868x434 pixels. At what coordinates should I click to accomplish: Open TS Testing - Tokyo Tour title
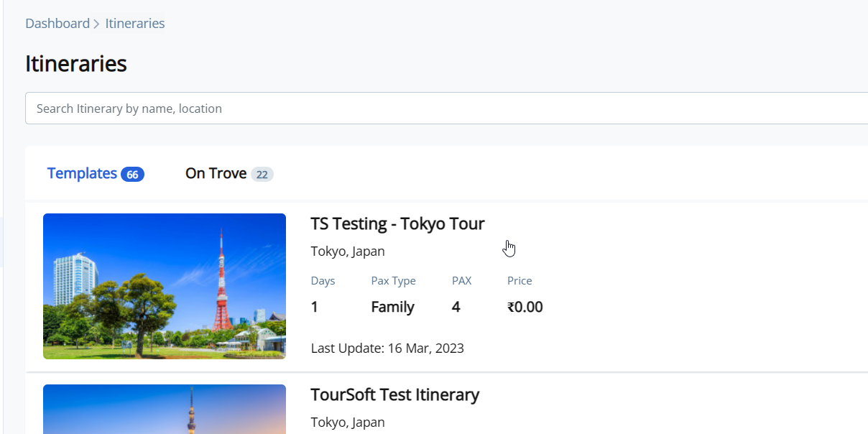tap(397, 223)
